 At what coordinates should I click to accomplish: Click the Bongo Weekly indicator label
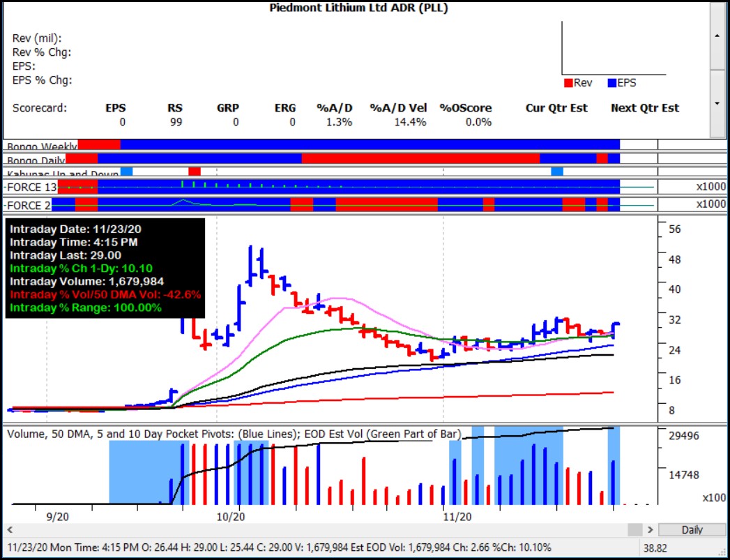pyautogui.click(x=42, y=146)
